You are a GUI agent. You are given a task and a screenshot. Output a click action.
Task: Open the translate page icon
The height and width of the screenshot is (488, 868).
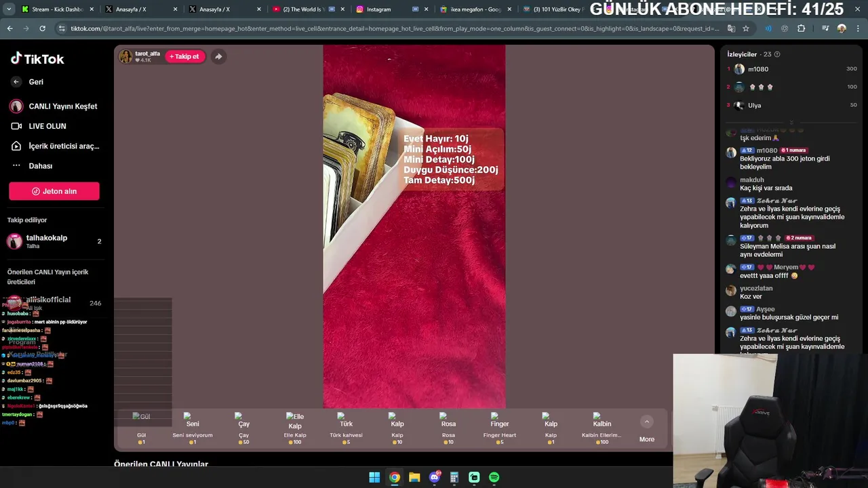click(x=731, y=28)
